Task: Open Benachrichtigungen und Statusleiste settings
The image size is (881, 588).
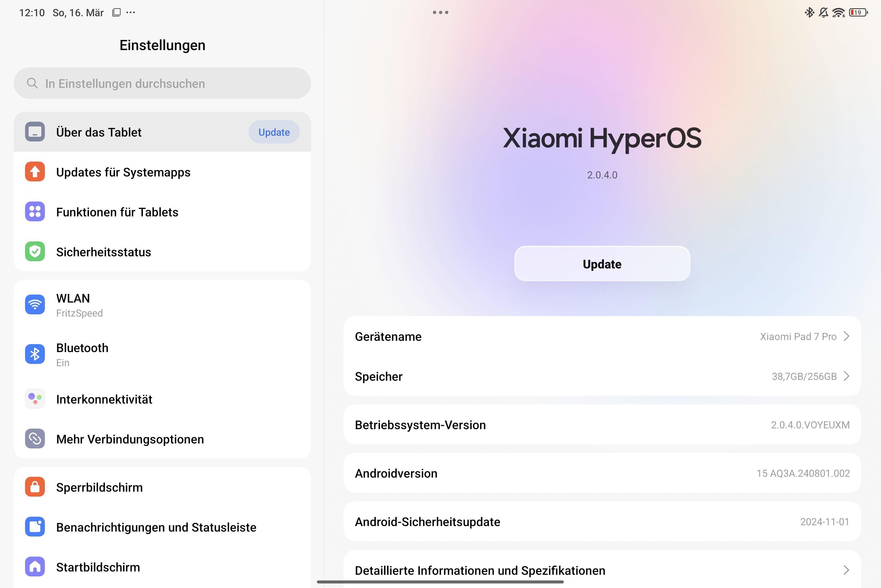Action: click(162, 527)
